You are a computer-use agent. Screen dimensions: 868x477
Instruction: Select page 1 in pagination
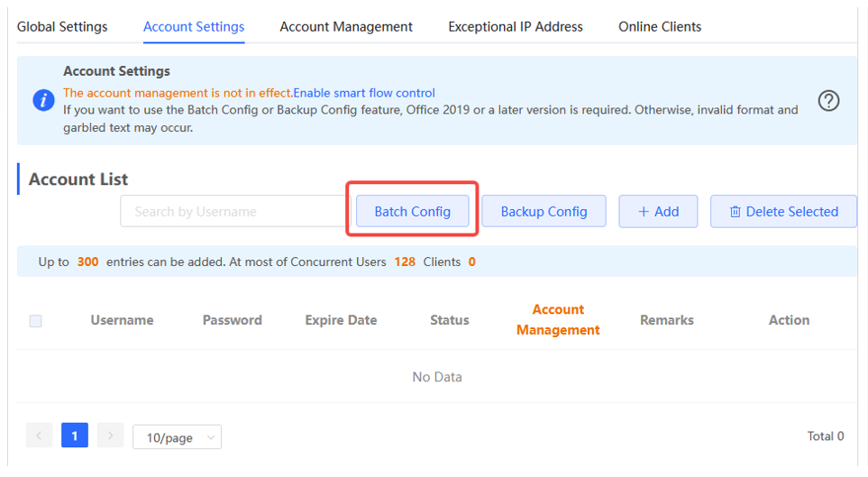pos(74,436)
